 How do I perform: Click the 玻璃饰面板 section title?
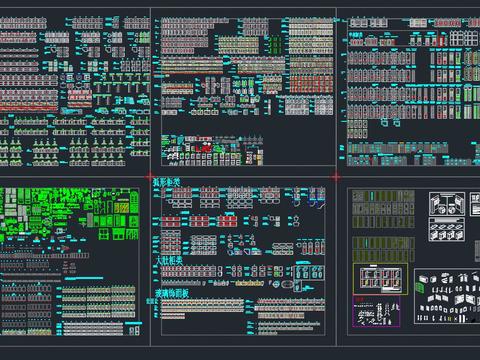[x=172, y=293]
